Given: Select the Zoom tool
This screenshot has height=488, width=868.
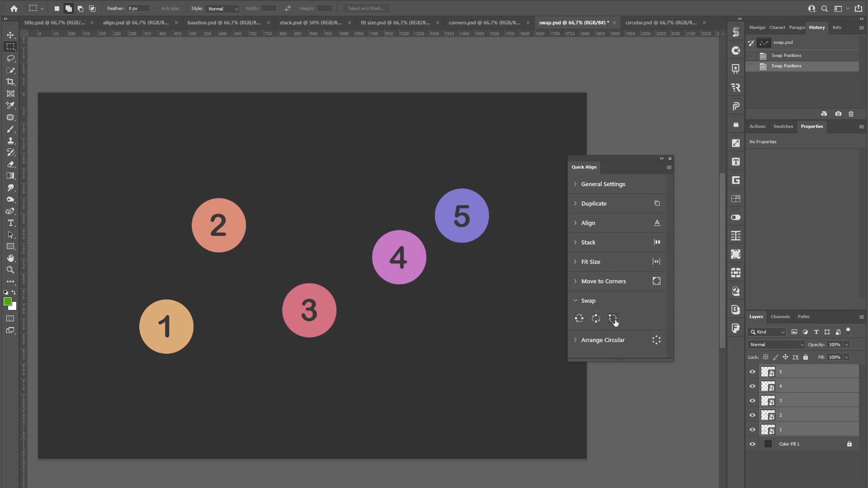Looking at the screenshot, I should pos(10,270).
